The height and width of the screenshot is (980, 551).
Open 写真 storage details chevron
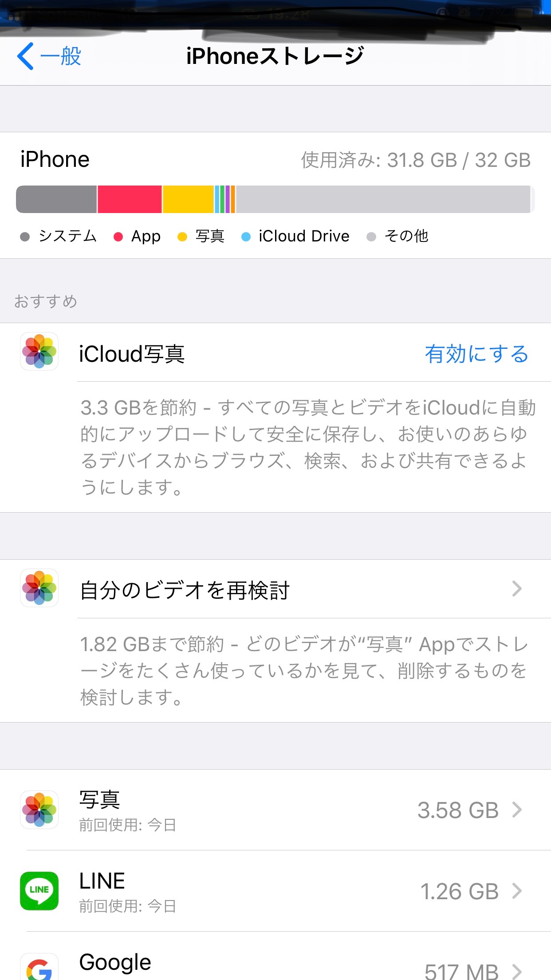(517, 810)
